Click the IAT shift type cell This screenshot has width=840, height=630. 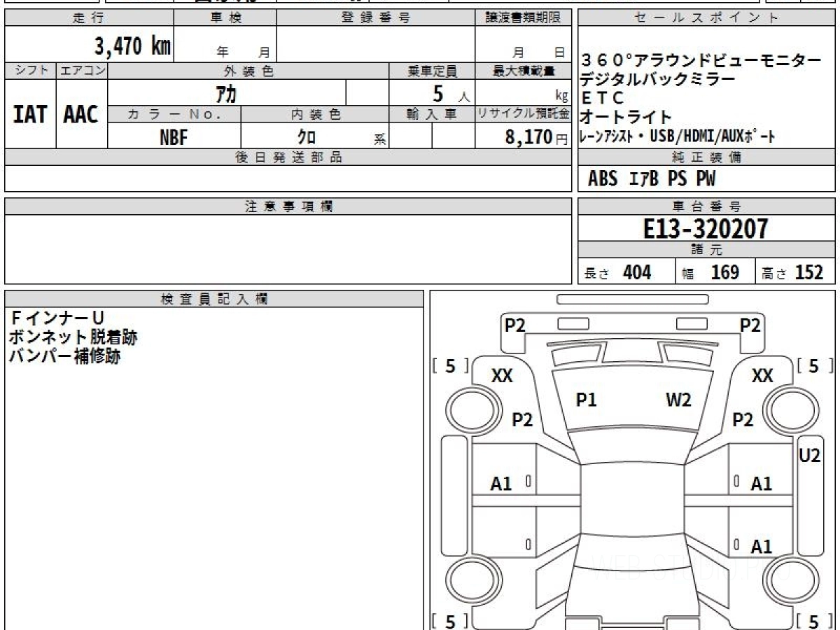(x=30, y=114)
